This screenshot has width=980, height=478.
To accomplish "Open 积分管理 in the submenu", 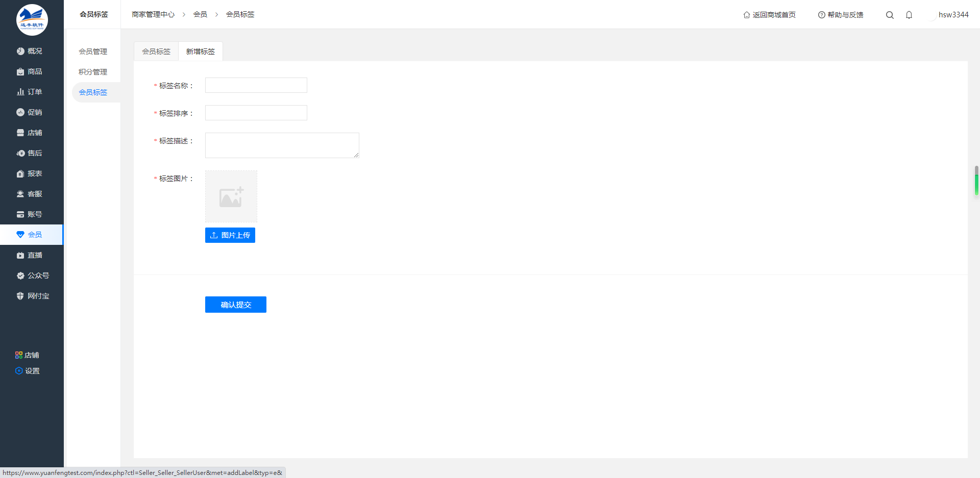I will coord(93,72).
